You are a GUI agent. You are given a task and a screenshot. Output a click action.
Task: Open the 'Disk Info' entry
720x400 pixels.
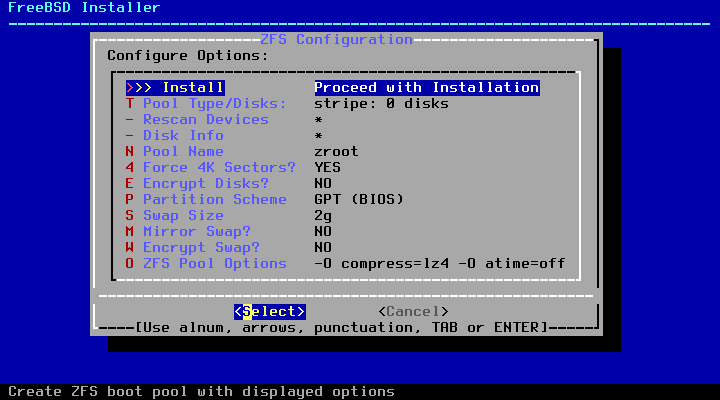coord(183,135)
